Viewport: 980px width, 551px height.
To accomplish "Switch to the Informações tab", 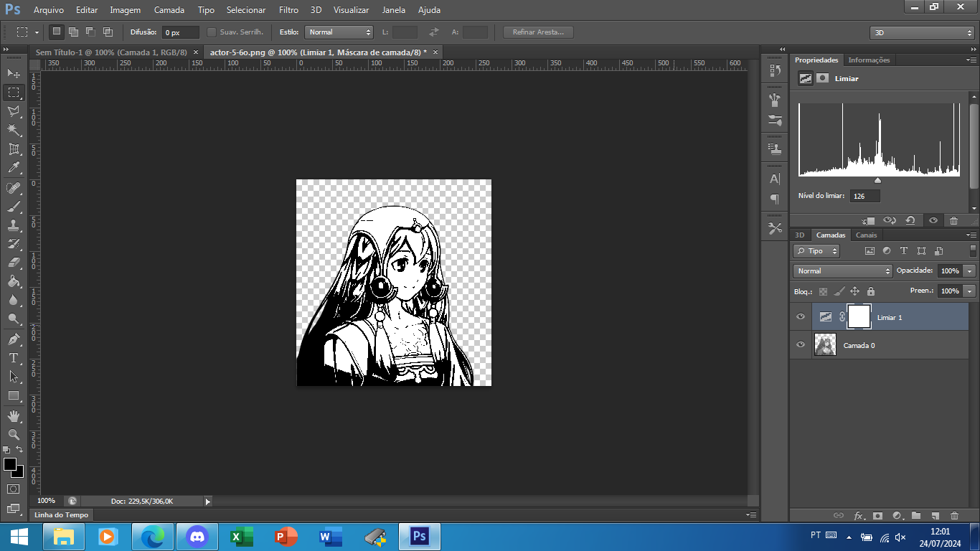I will point(869,60).
